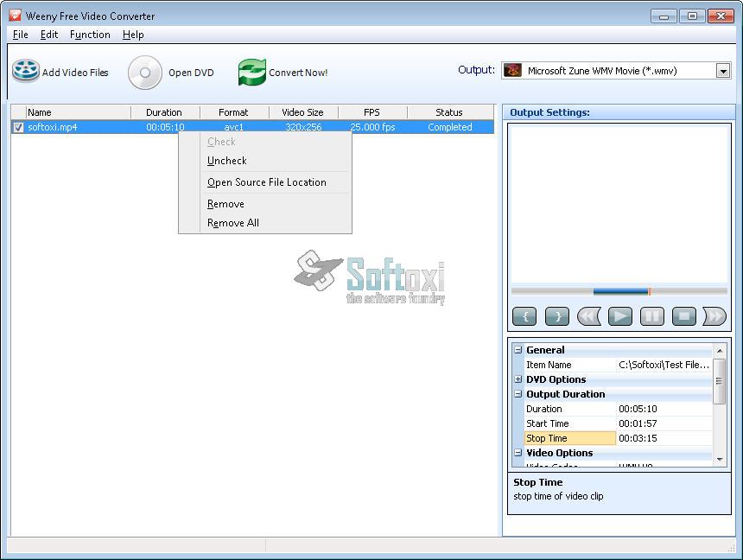Pause the video preview
This screenshot has height=560, width=743.
[x=652, y=316]
